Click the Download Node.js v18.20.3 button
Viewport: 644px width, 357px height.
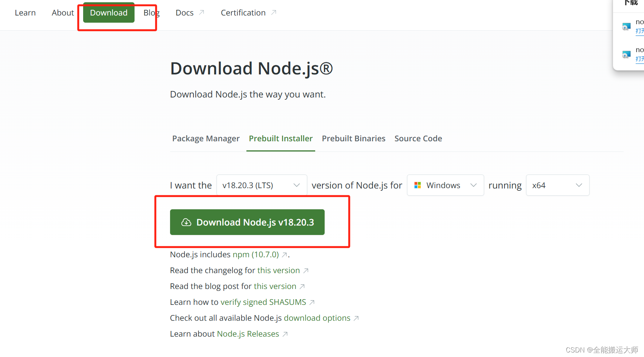tap(247, 222)
